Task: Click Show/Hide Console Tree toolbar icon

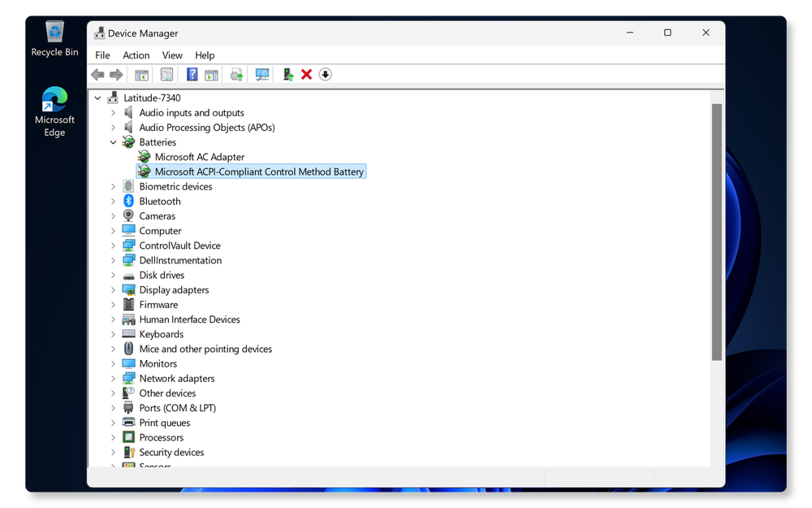Action: 141,75
